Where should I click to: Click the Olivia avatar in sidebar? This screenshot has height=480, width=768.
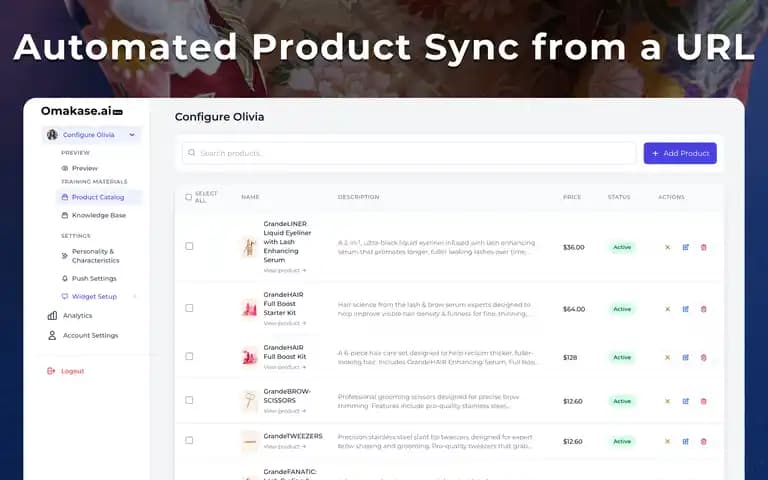tap(52, 135)
